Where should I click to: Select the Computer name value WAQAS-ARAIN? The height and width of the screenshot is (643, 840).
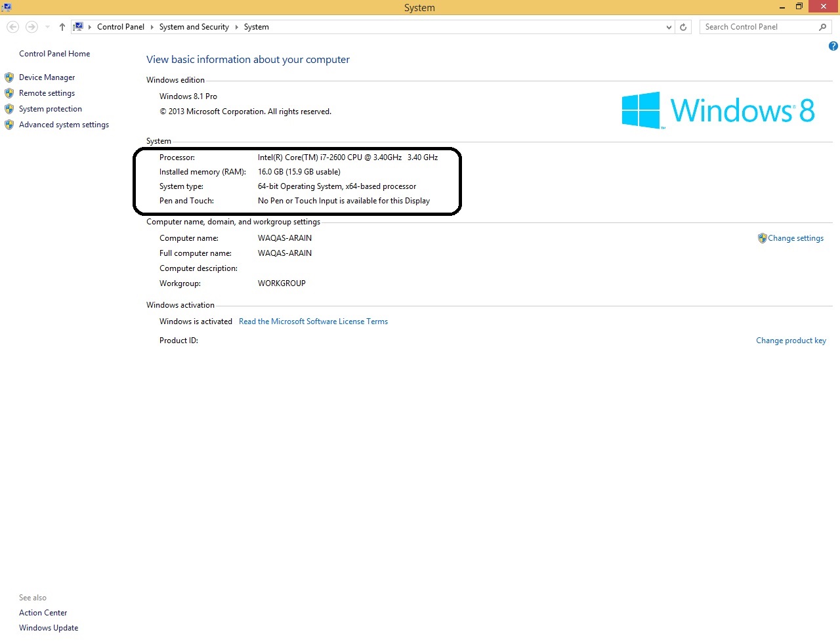[285, 238]
